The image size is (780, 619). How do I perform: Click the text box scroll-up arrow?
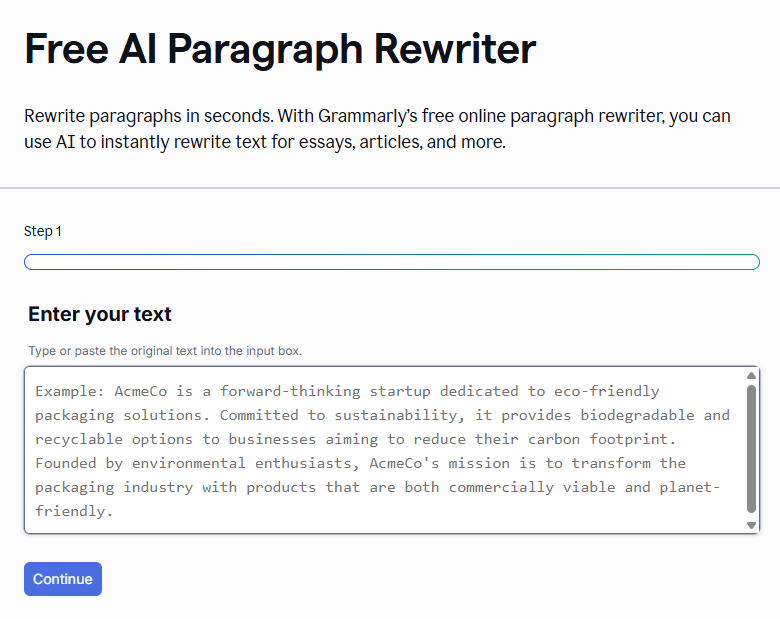tap(751, 376)
